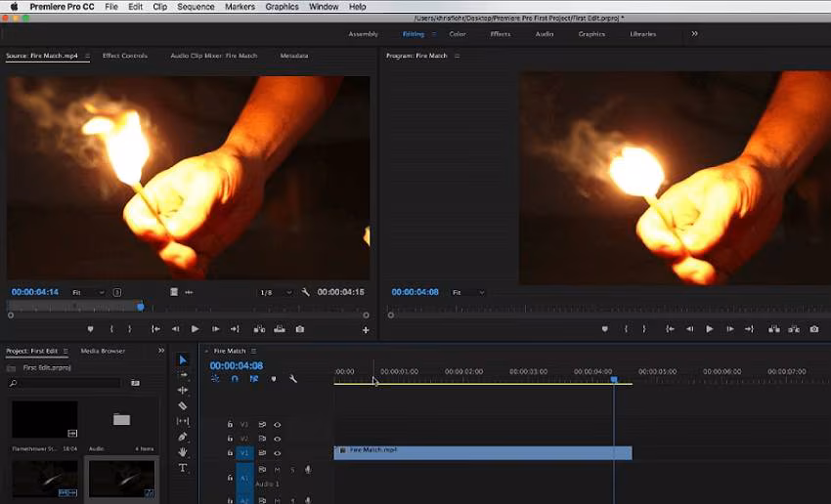831x504 pixels.
Task: Open Source monitor button editor plus
Action: [366, 330]
